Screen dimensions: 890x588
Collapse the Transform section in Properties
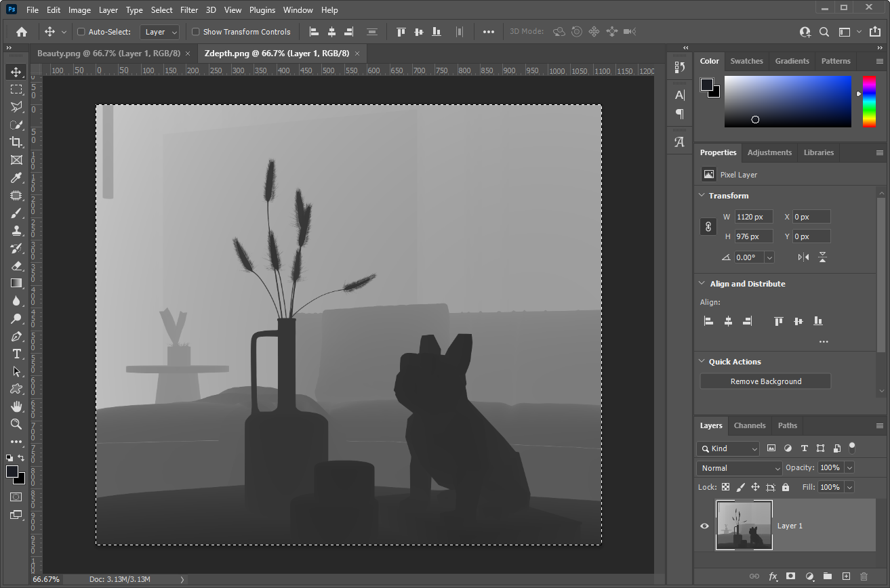point(702,195)
